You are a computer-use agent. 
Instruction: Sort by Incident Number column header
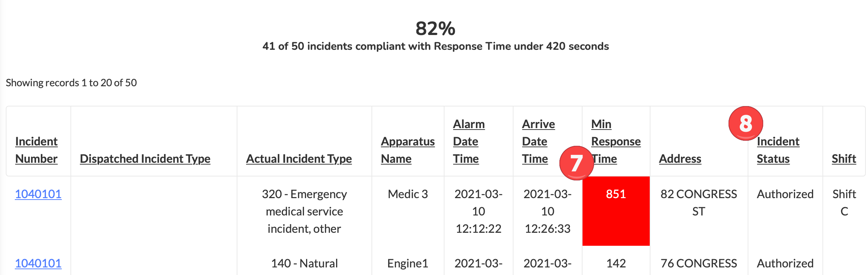[36, 150]
